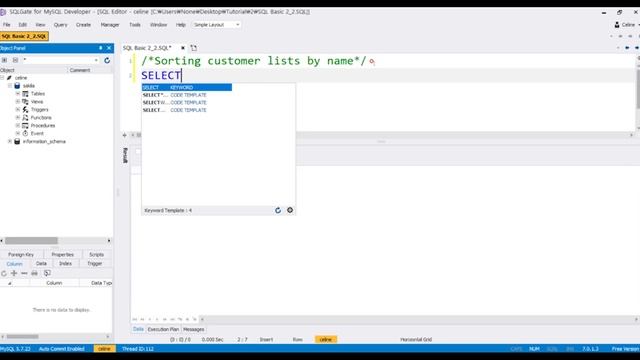Open the Help menu
This screenshot has width=640, height=360.
point(181,25)
